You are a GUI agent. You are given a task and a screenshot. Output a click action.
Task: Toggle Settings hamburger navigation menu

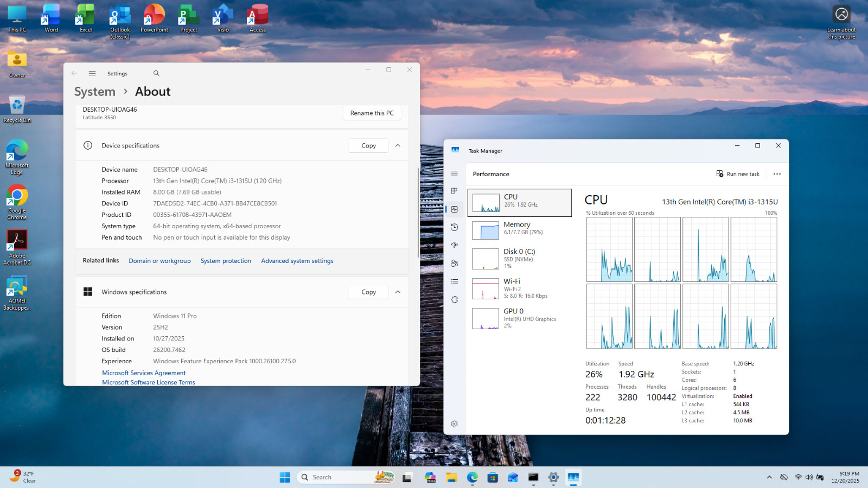coord(92,73)
